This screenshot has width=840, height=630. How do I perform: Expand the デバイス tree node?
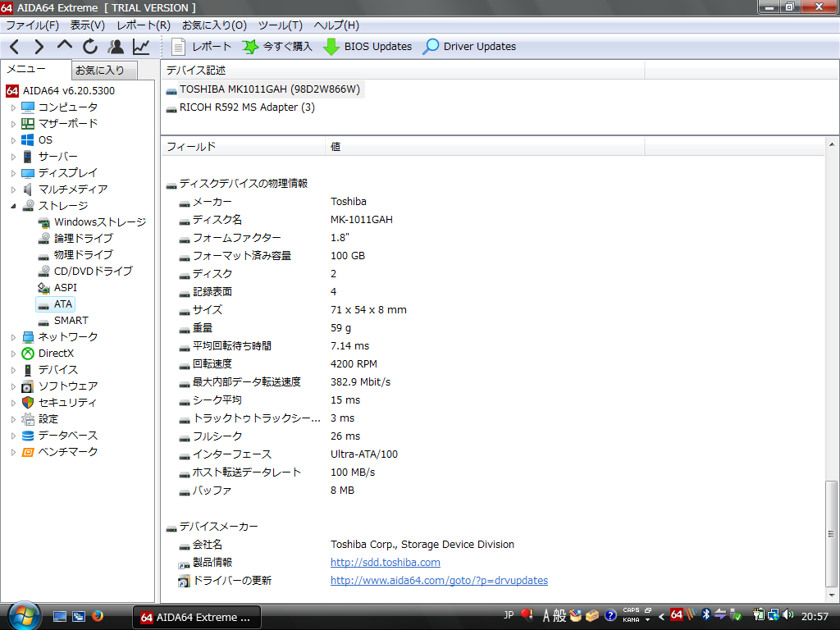(13, 370)
